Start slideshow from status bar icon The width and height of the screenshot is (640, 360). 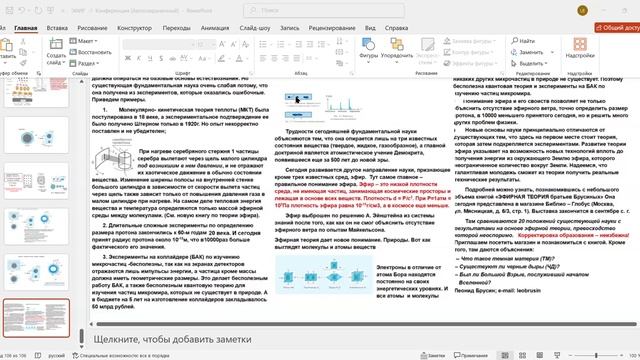point(557,355)
